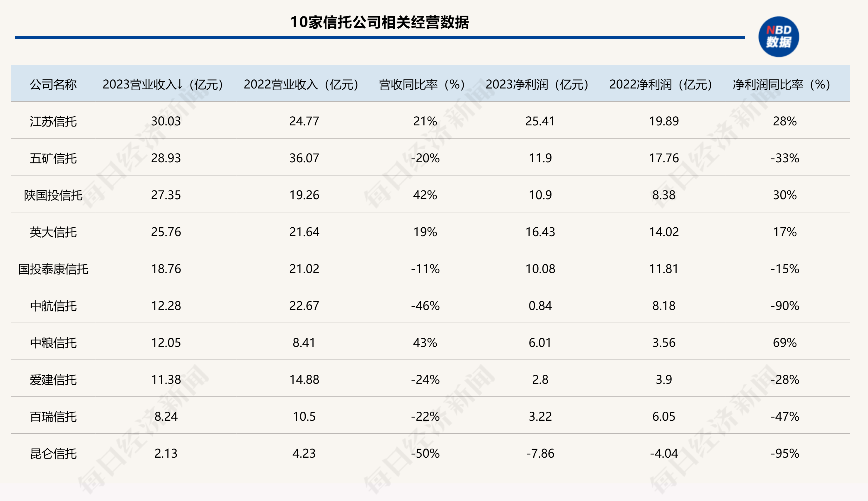Click 昆仑信托 net profit -7.86
Image resolution: width=868 pixels, height=501 pixels.
(x=540, y=454)
